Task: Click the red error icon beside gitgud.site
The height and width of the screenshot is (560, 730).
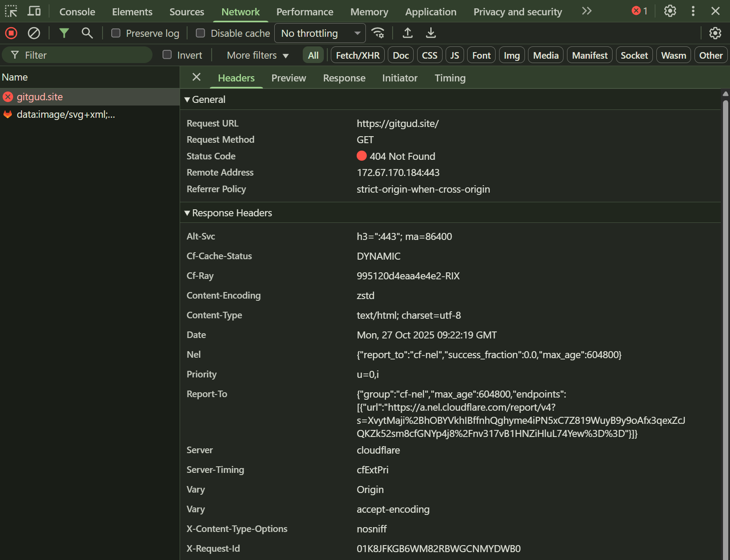Action: [8, 97]
